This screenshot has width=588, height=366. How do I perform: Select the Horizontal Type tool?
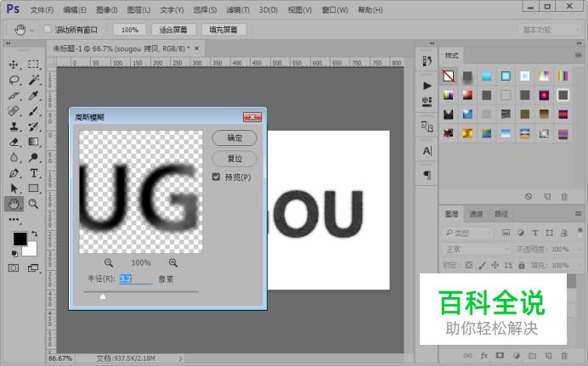34,173
